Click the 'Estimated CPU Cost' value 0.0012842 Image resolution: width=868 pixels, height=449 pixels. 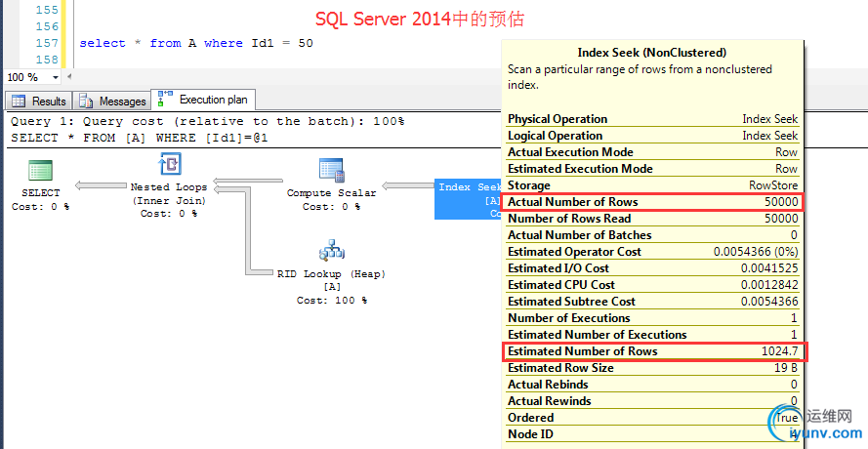tap(769, 285)
